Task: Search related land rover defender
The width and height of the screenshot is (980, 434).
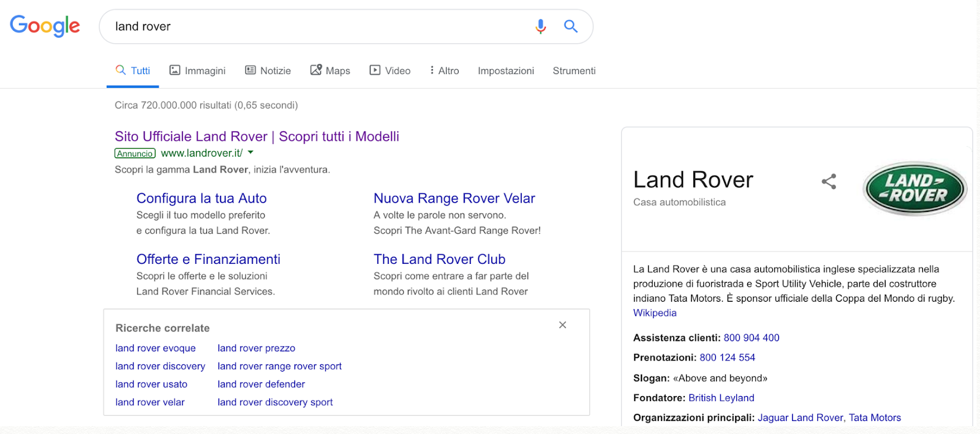Action: 262,384
